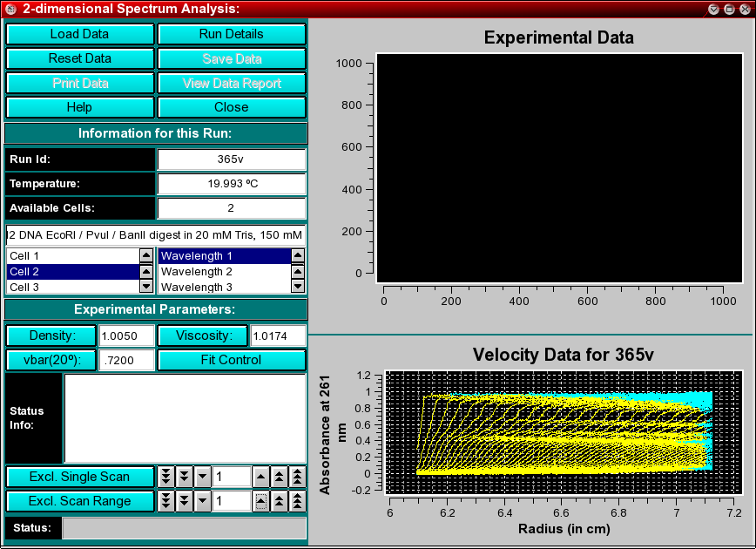Click triple-down arrow for Excl. Scan Range
Image resolution: width=756 pixels, height=549 pixels.
point(165,501)
